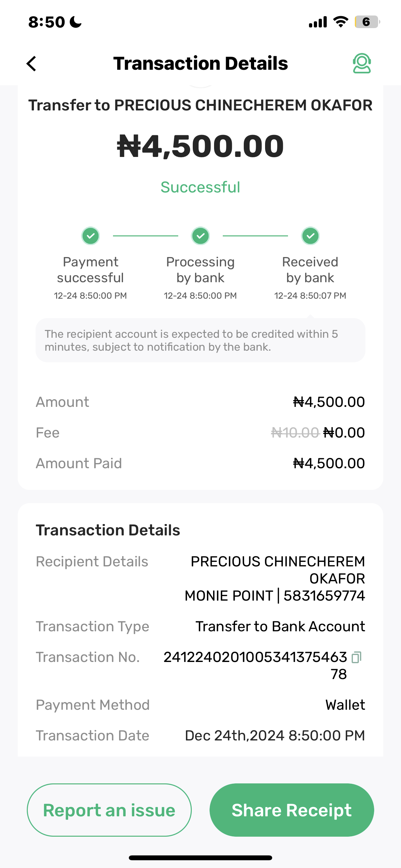Tap the back arrow icon
This screenshot has height=868, width=401.
[x=31, y=63]
